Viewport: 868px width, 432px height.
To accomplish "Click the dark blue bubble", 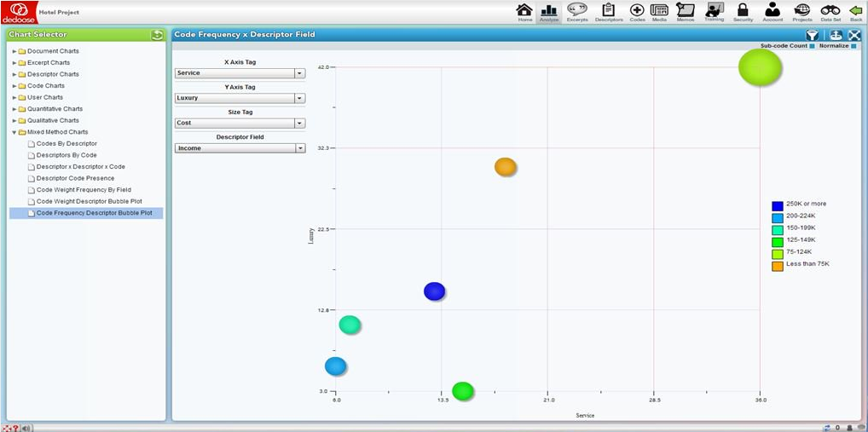I will pos(435,291).
